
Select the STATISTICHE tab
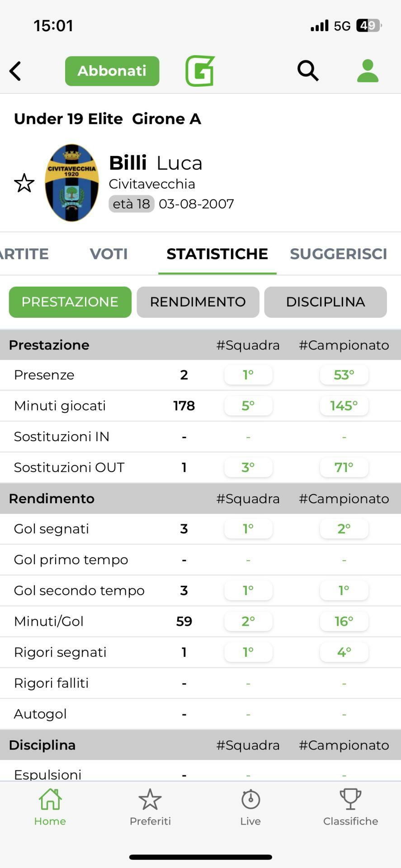pyautogui.click(x=217, y=254)
